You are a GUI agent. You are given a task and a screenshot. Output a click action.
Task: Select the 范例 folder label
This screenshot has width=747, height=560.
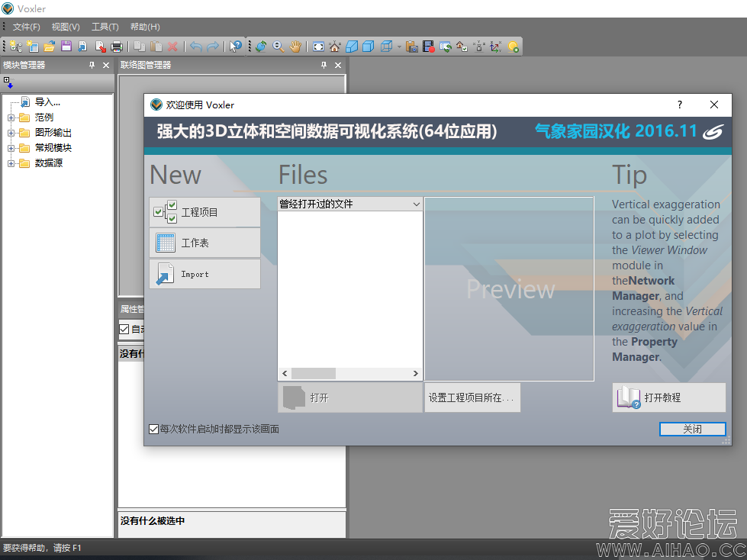[43, 117]
